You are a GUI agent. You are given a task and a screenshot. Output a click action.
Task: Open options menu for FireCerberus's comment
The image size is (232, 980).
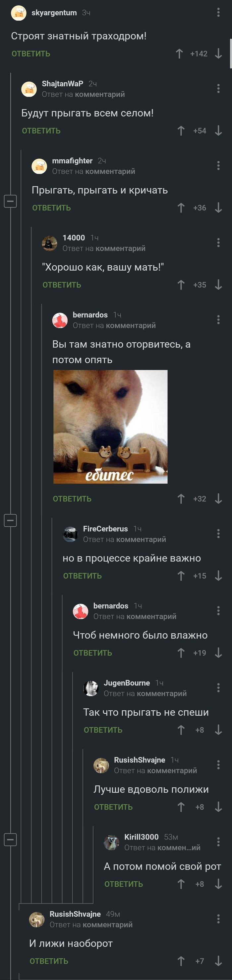[218, 534]
